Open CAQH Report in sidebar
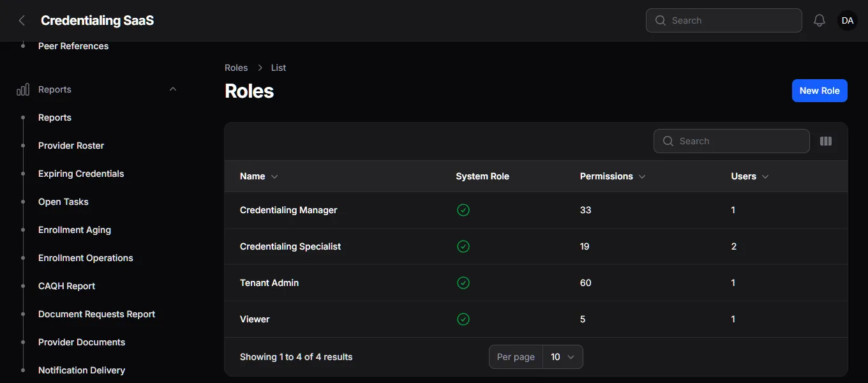 click(x=66, y=286)
